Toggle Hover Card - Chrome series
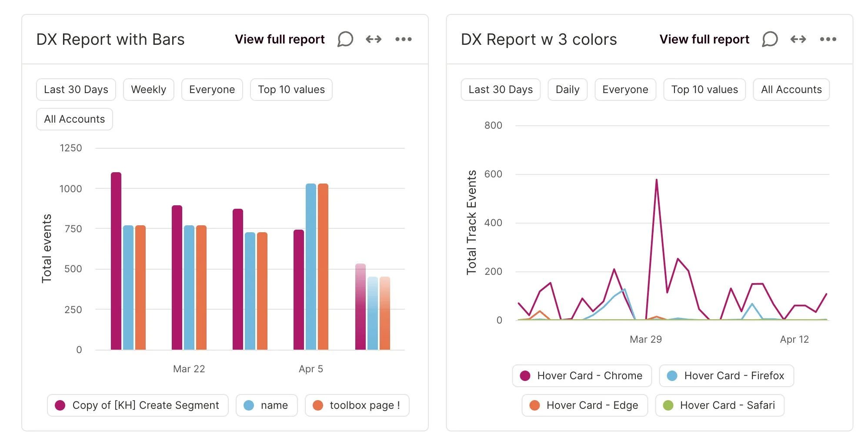Screen dimensions: 868x441 pos(582,376)
